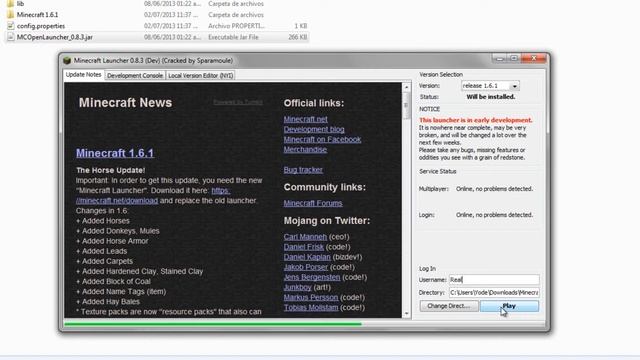This screenshot has height=360, width=640.
Task: Open the Jens Bergensten Twitter link
Action: (312, 277)
